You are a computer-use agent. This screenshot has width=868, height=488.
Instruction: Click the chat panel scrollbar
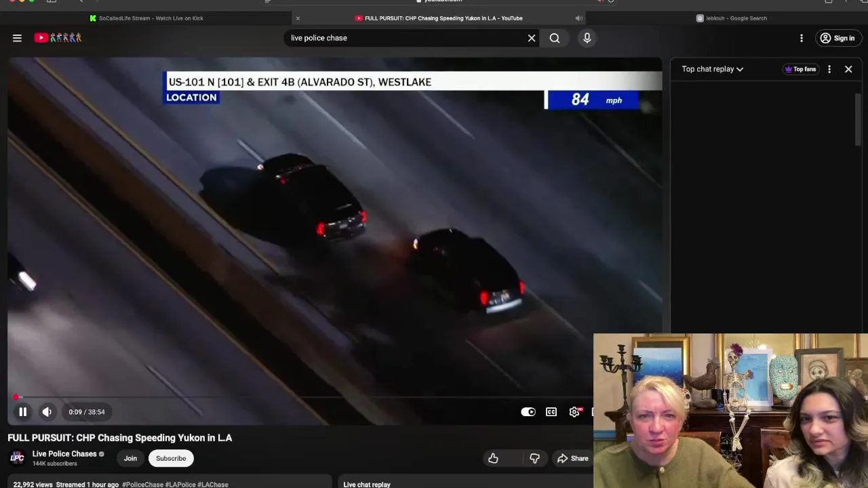858,119
